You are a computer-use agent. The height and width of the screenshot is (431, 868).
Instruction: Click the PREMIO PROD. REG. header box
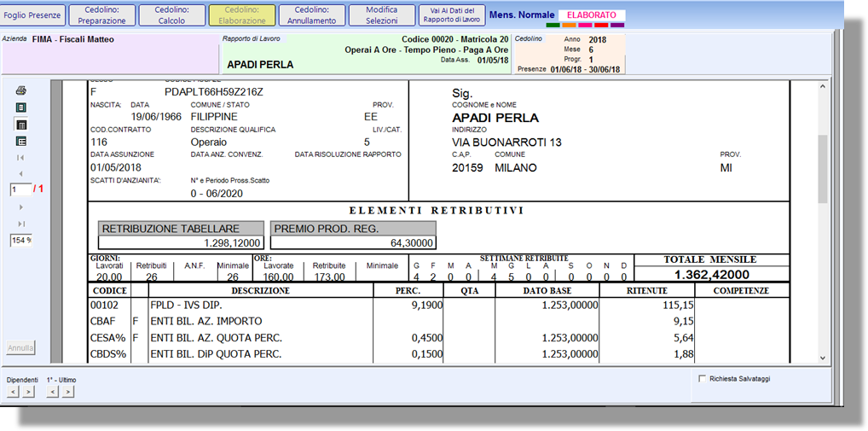point(353,228)
